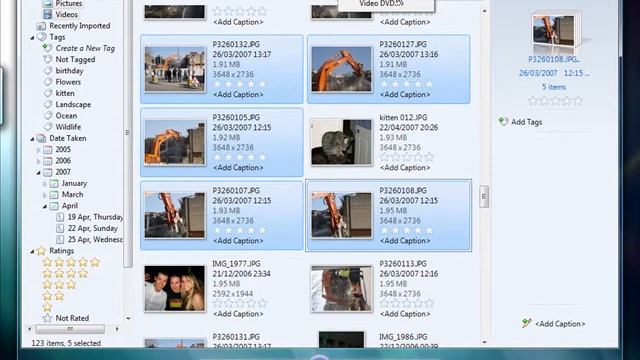Click the Add Tags icon in info pane

pyautogui.click(x=503, y=122)
